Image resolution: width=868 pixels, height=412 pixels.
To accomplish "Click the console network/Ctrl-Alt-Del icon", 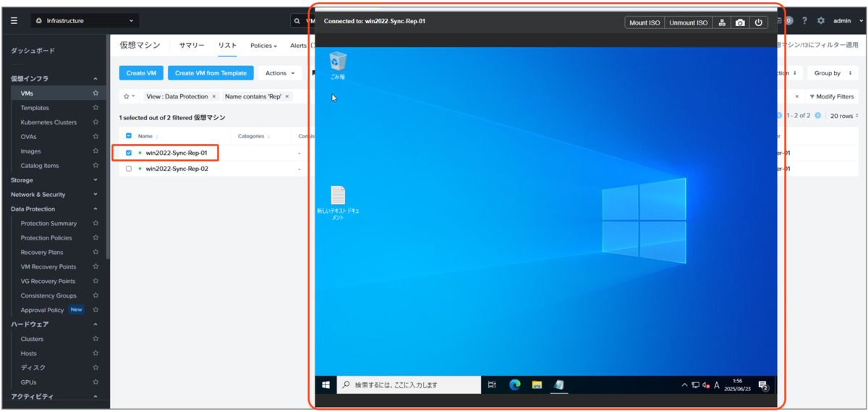I will [x=722, y=22].
